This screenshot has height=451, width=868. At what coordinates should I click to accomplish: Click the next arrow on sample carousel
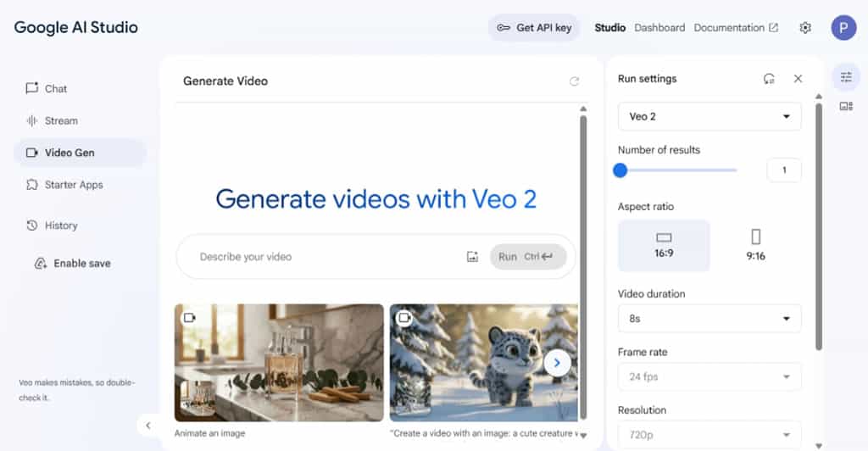(x=557, y=363)
